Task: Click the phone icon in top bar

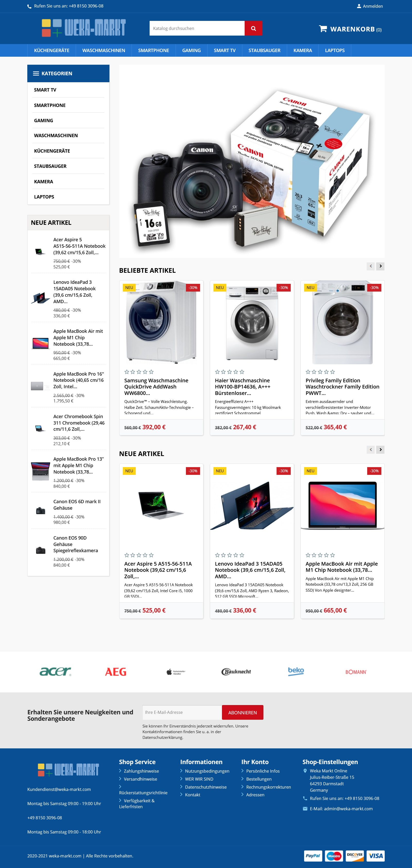Action: (x=29, y=6)
